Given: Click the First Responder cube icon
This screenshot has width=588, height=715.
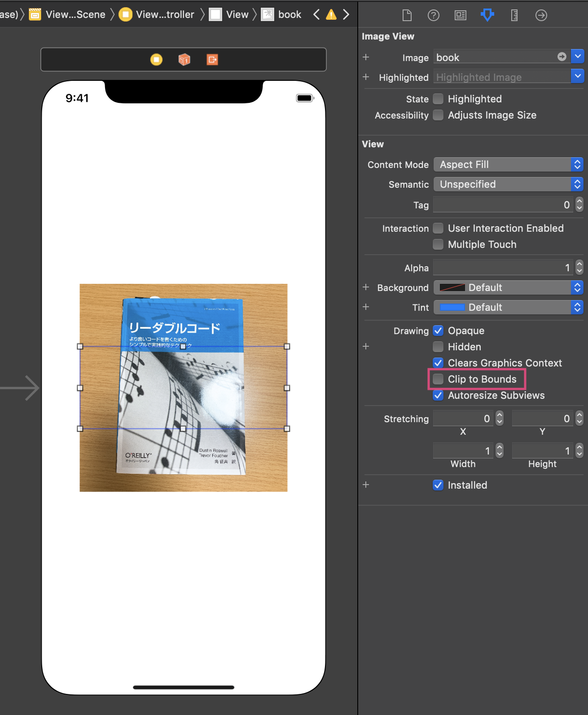Looking at the screenshot, I should [x=184, y=59].
